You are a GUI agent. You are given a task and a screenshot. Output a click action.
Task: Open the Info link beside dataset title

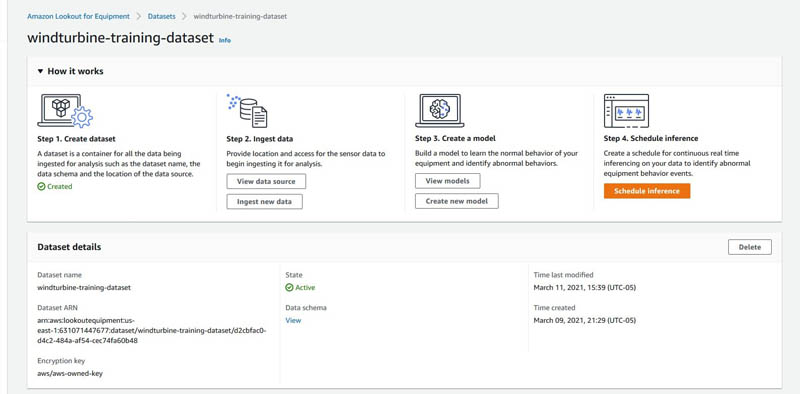(225, 40)
